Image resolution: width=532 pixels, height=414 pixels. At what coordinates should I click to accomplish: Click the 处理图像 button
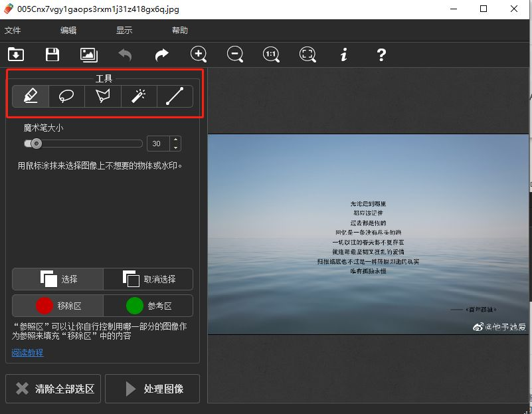tap(152, 389)
